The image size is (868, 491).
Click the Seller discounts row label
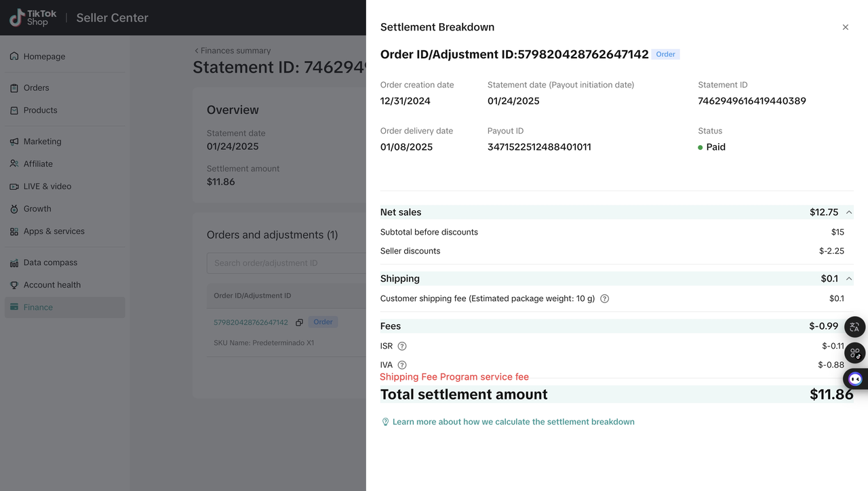410,251
